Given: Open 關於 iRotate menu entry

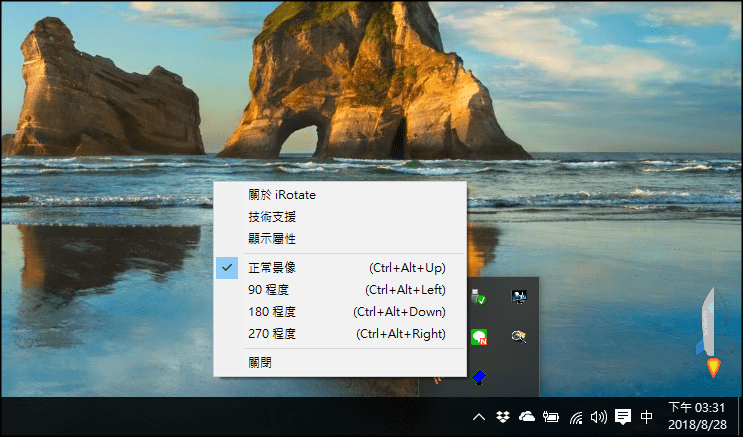Looking at the screenshot, I should point(340,195).
